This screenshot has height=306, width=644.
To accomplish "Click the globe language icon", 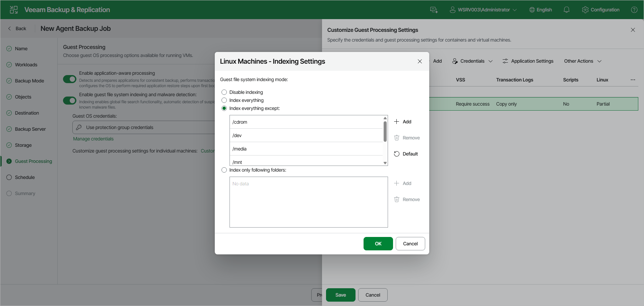I will [x=532, y=10].
